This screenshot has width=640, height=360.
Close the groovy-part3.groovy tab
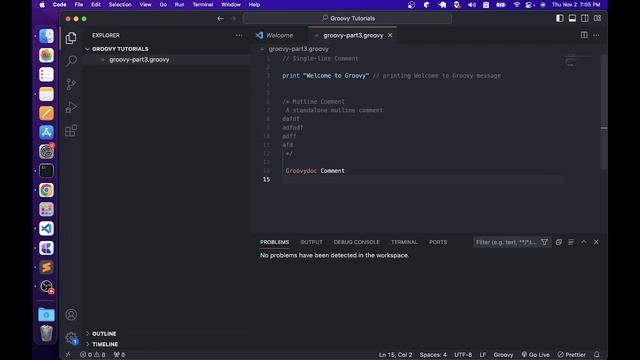coord(390,36)
